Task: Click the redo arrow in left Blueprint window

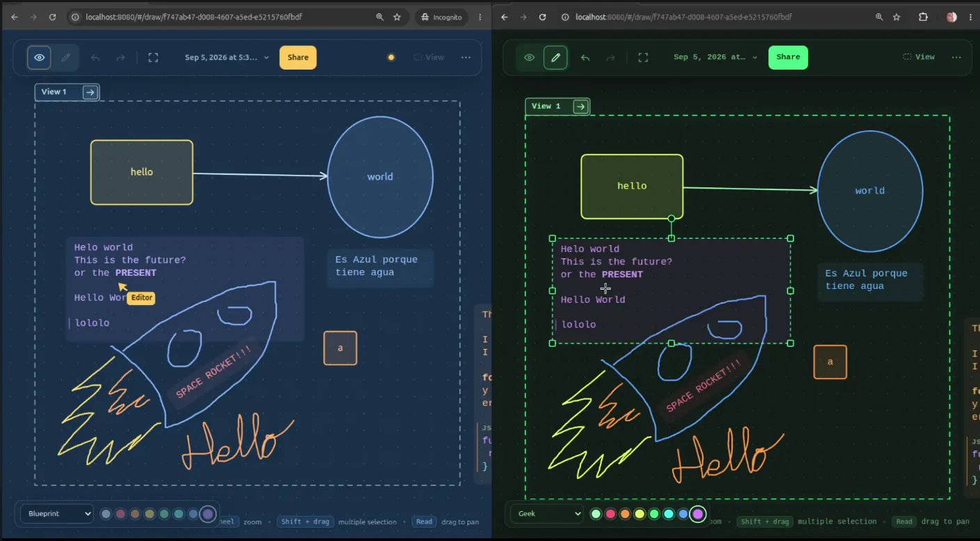Action: (x=120, y=58)
